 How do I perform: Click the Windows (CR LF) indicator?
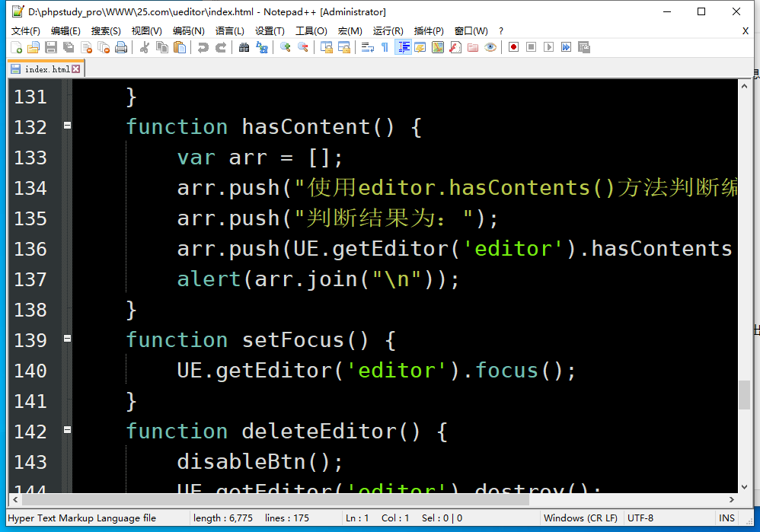pos(581,518)
